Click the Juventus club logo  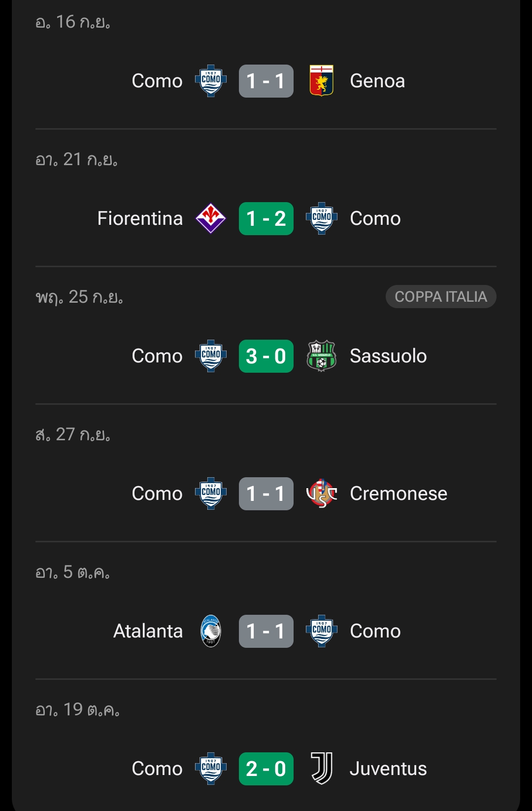pos(322,769)
